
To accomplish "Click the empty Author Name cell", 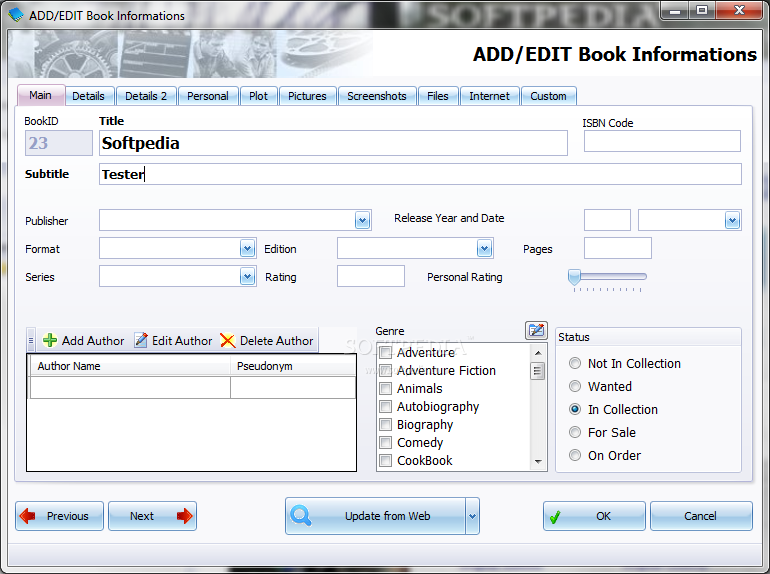I will tap(130, 387).
